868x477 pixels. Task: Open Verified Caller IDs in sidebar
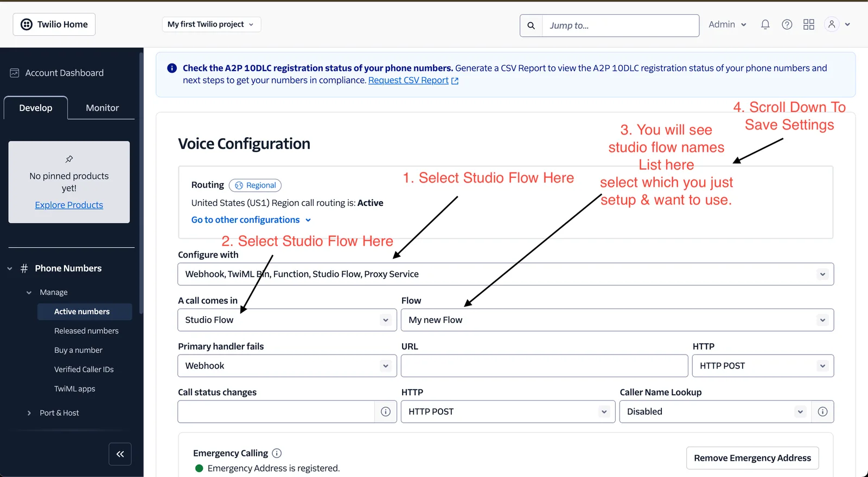coord(84,370)
